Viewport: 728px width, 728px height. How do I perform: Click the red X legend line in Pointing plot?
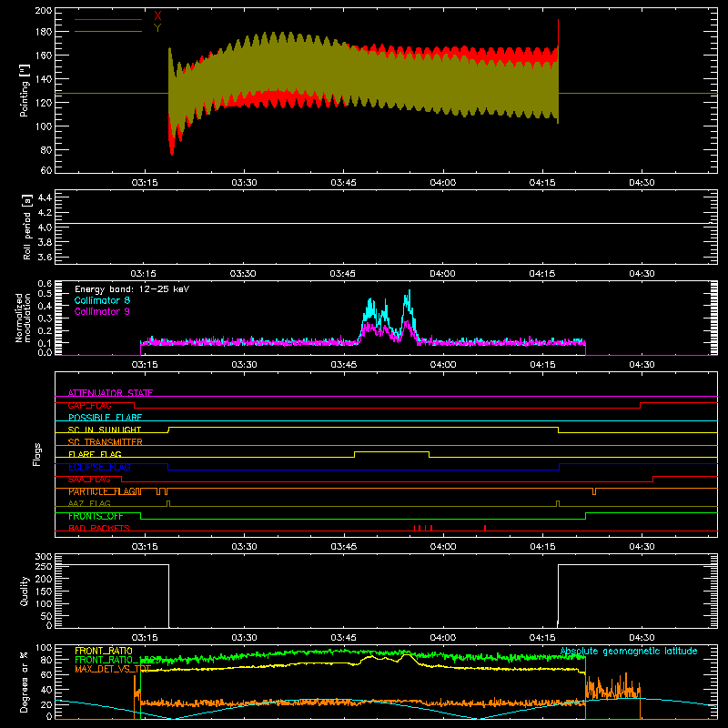[108, 19]
